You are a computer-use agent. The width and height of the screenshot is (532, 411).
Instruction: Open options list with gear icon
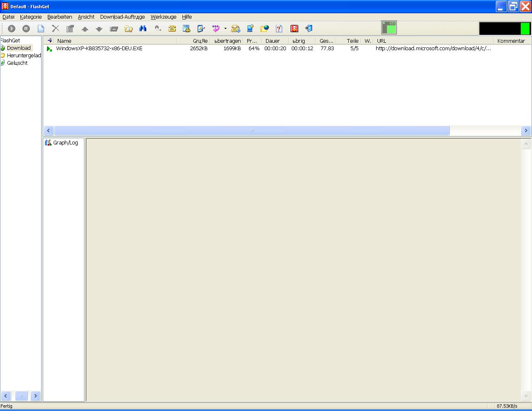coord(187,29)
